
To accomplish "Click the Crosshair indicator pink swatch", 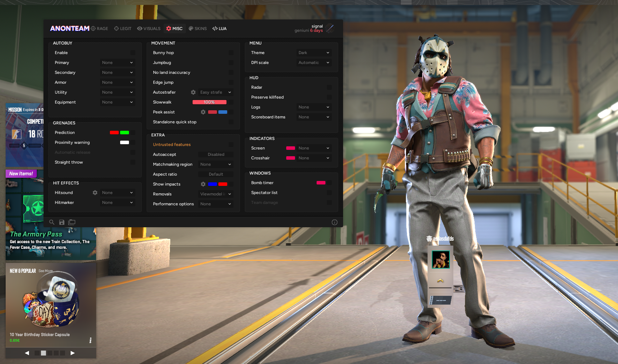I will [x=290, y=158].
